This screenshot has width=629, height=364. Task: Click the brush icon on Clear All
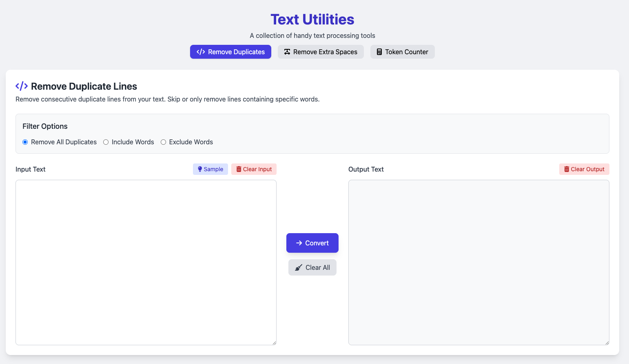[x=298, y=267]
